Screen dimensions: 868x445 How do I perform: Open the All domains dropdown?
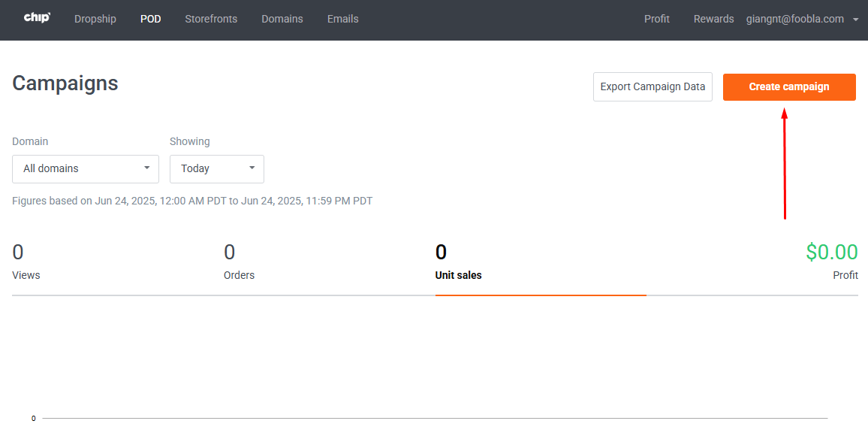tap(86, 169)
